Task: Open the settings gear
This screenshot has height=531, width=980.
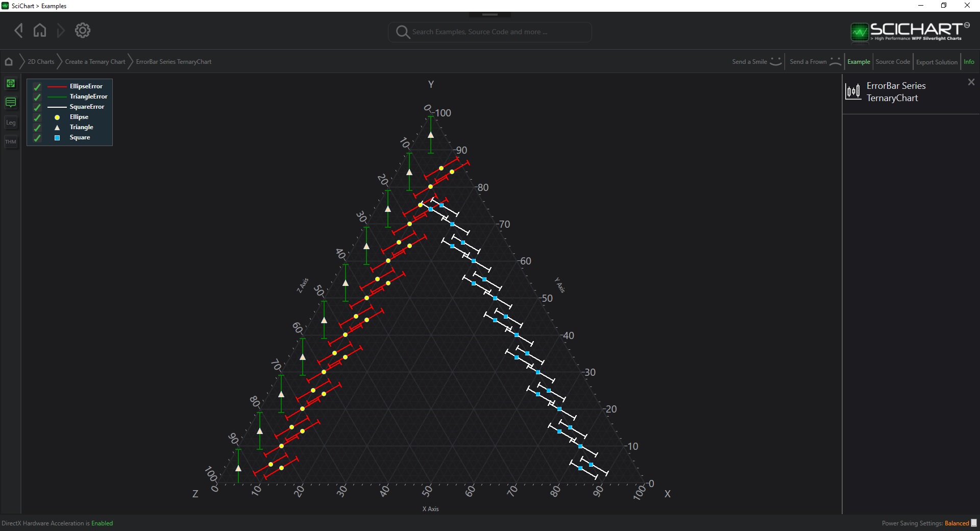Action: tap(83, 31)
